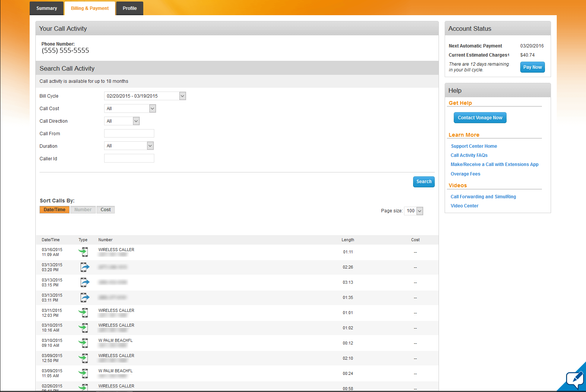Click call length 01:02
The width and height of the screenshot is (586, 392).
(348, 328)
